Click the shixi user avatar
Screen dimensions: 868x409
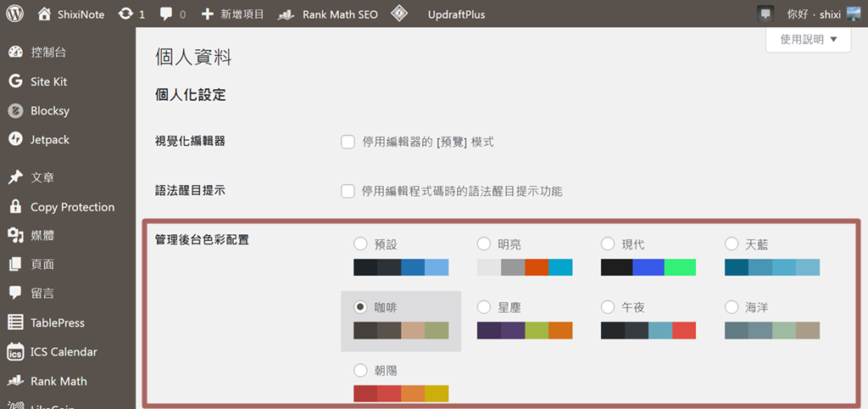click(x=854, y=14)
